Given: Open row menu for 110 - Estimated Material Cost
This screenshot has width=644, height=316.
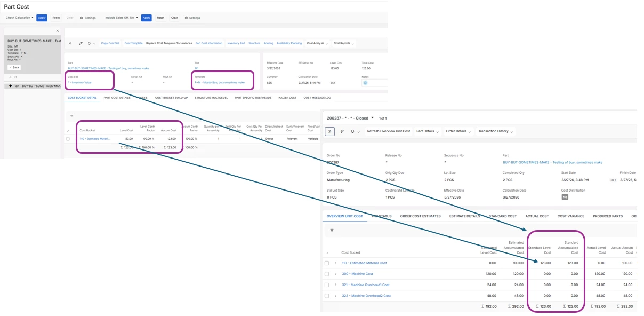Looking at the screenshot, I should point(336,263).
